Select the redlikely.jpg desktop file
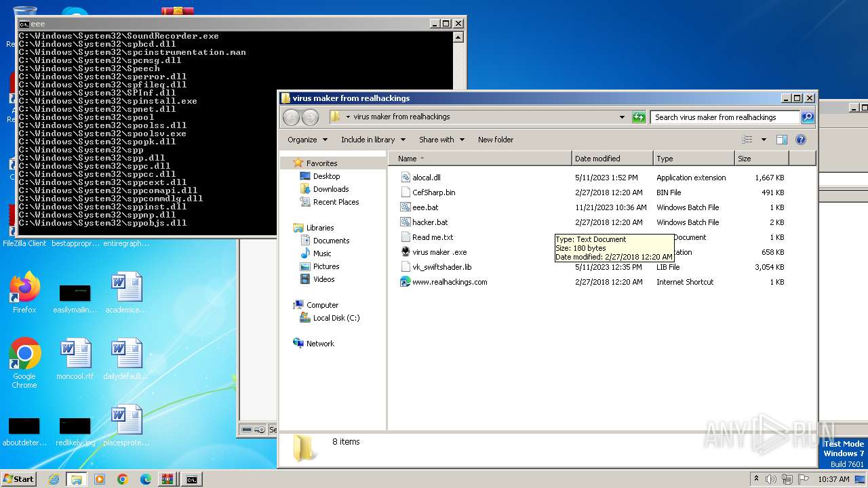868x488 pixels. coord(75,432)
